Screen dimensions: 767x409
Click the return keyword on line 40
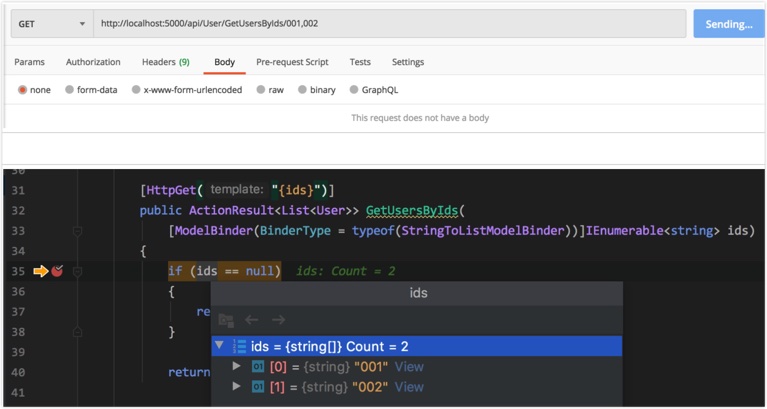pyautogui.click(x=189, y=372)
